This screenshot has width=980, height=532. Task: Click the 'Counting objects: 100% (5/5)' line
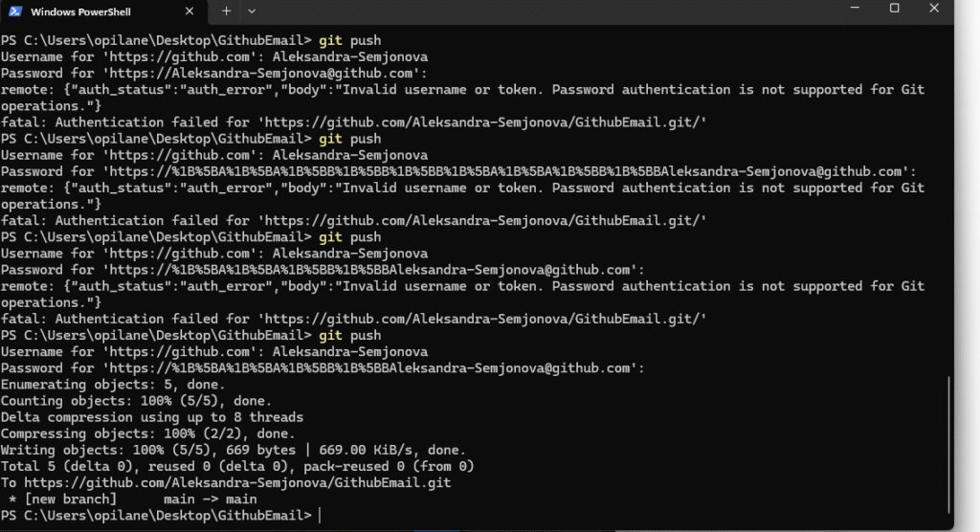coord(136,401)
